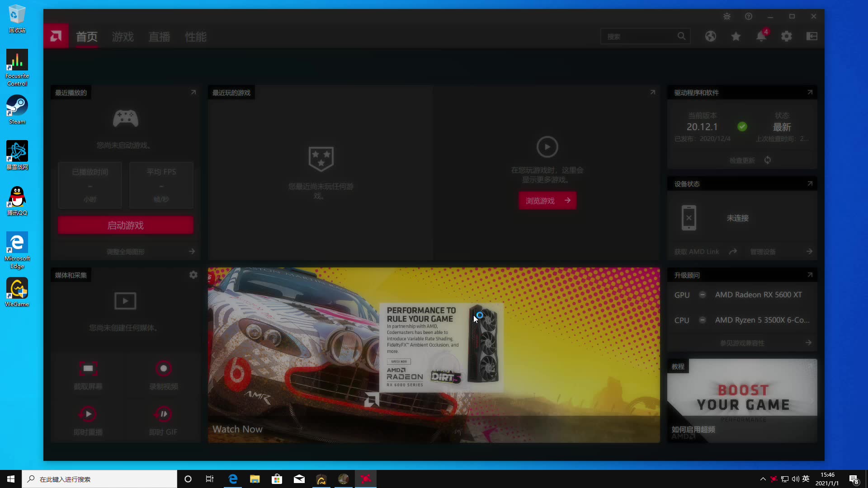Screen dimensions: 868x488
Task: Show hidden system tray icons
Action: pyautogui.click(x=763, y=479)
